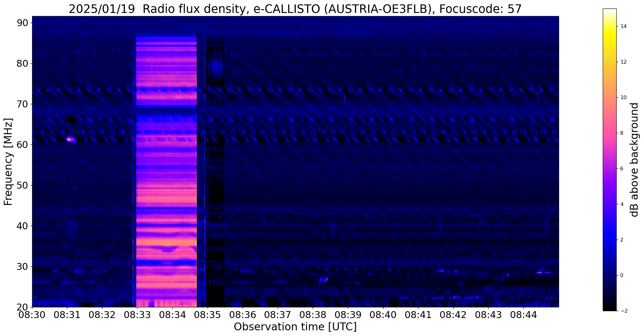Click the 08:37 time tick label
This screenshot has height=336, width=644.
pyautogui.click(x=278, y=315)
